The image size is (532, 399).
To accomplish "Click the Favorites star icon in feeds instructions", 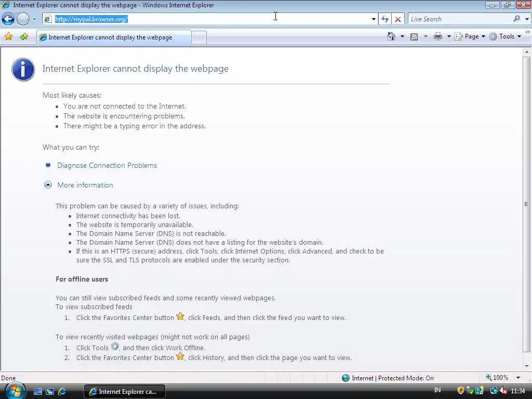I will (x=180, y=316).
